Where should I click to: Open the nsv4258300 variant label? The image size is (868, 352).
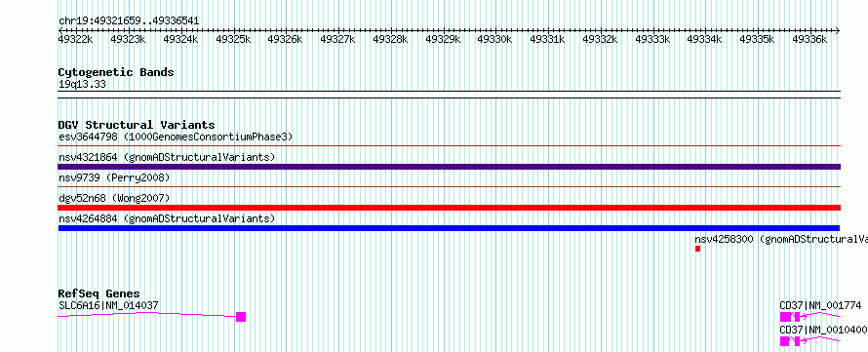coord(781,239)
